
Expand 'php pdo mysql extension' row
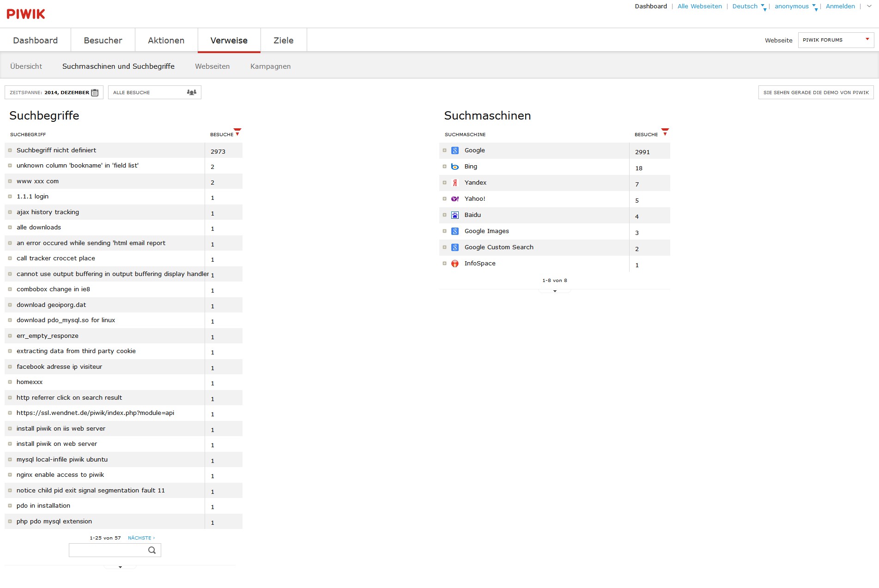coord(10,522)
